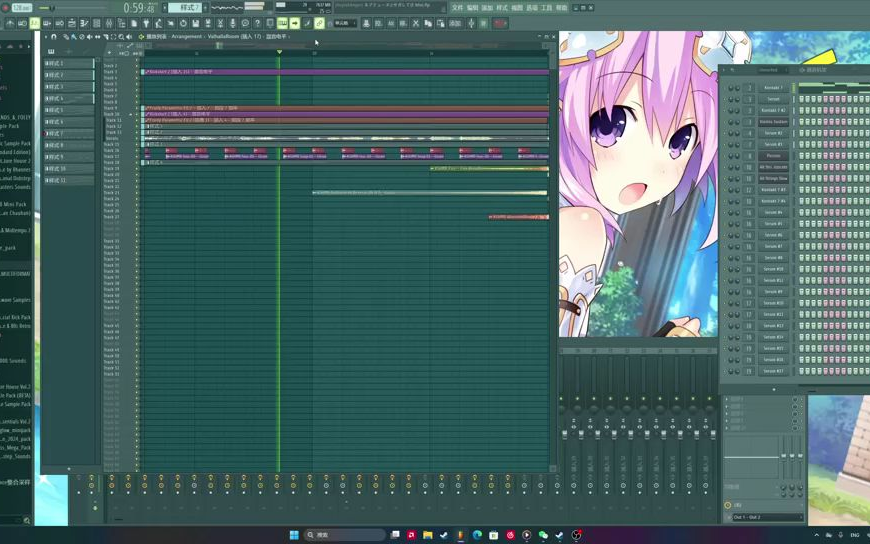
Task: Open Windows Start menu
Action: click(x=294, y=535)
